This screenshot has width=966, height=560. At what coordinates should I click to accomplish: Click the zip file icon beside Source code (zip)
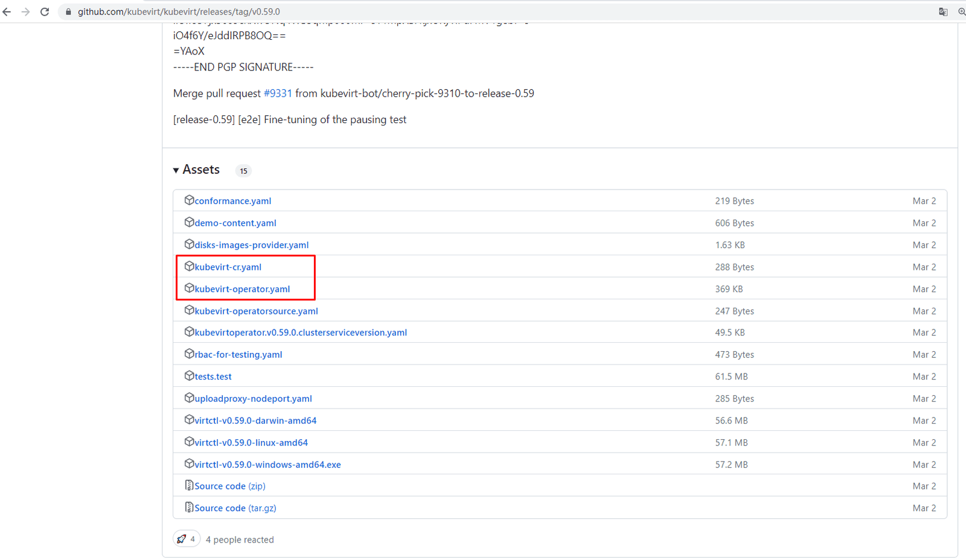pyautogui.click(x=189, y=485)
